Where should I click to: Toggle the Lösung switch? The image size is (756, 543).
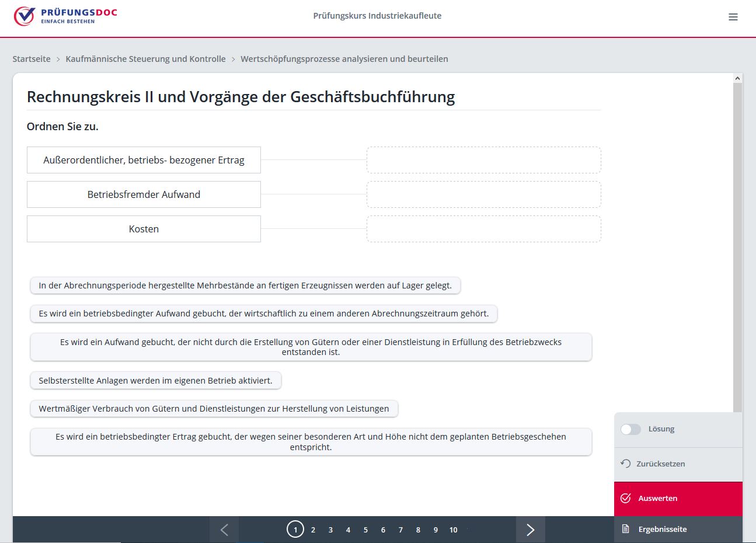[x=630, y=429]
